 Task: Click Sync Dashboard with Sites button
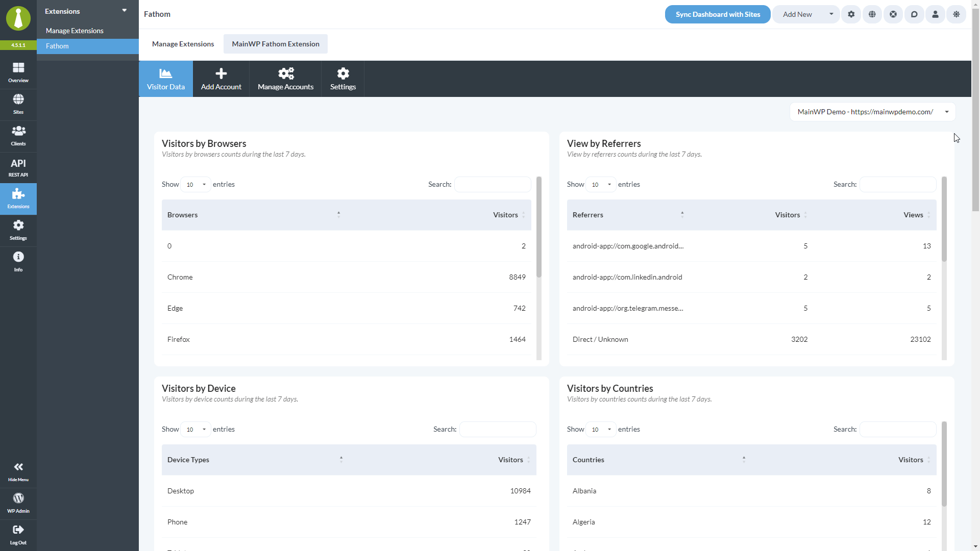pyautogui.click(x=718, y=14)
